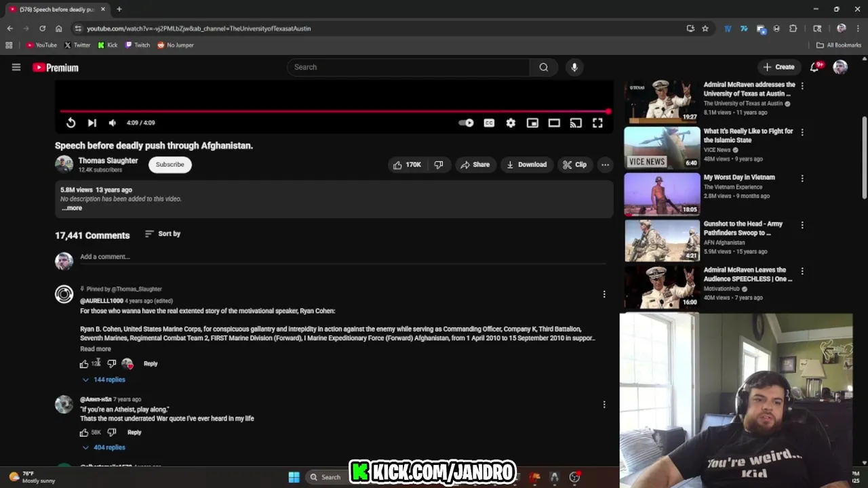Image resolution: width=868 pixels, height=488 pixels.
Task: Open YouTube notifications bell
Action: click(x=815, y=67)
